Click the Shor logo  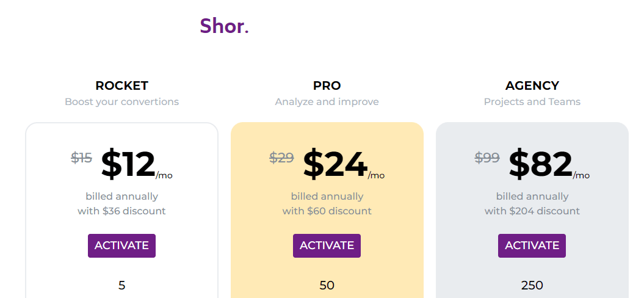pos(224,26)
